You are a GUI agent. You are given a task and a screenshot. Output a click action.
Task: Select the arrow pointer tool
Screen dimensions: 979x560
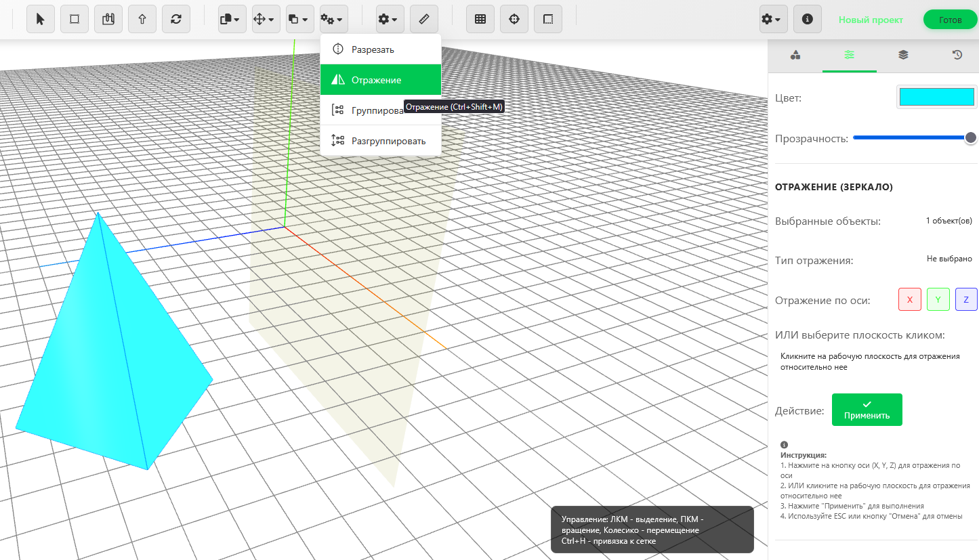[x=41, y=20]
